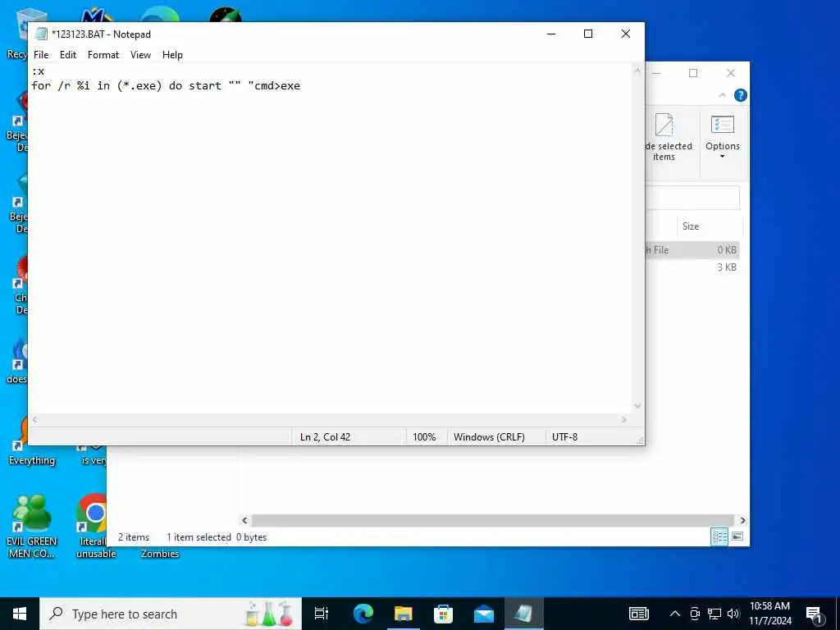Click the Windows (CRLF) status entry
This screenshot has height=630, width=840.
[489, 436]
